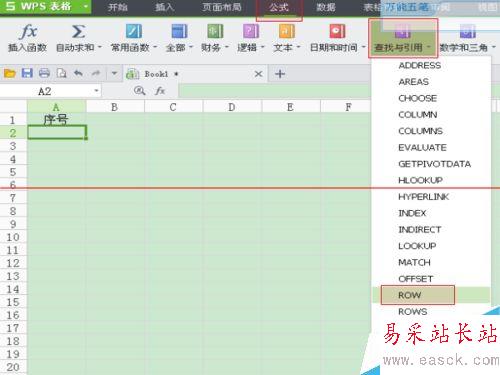The height and width of the screenshot is (375, 500).
Task: Pick OFFSET from the dropdown list
Action: point(416,279)
